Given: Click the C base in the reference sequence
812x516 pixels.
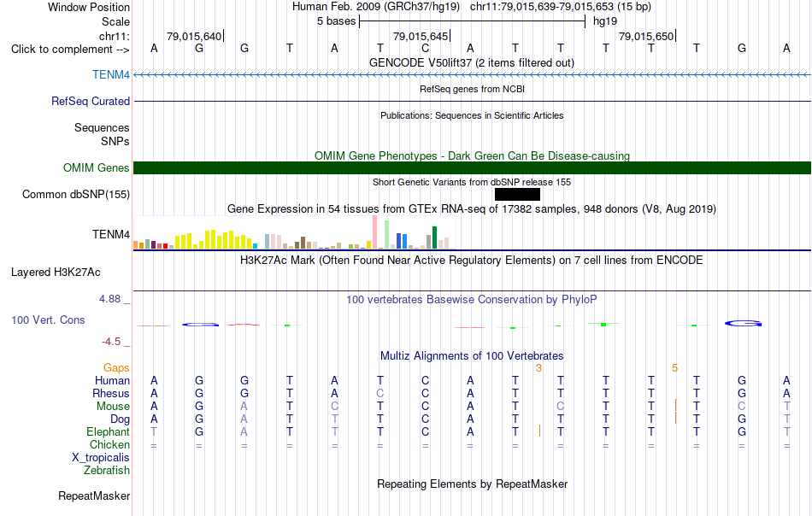Looking at the screenshot, I should [x=425, y=48].
